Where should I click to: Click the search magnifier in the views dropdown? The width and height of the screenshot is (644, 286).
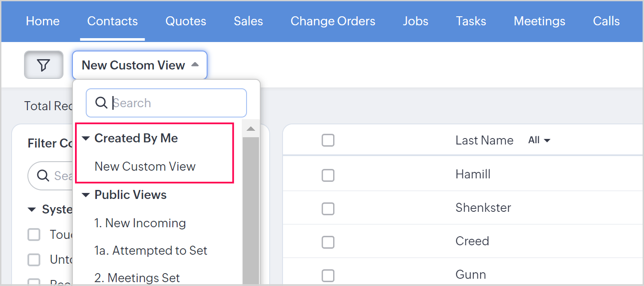(x=101, y=103)
